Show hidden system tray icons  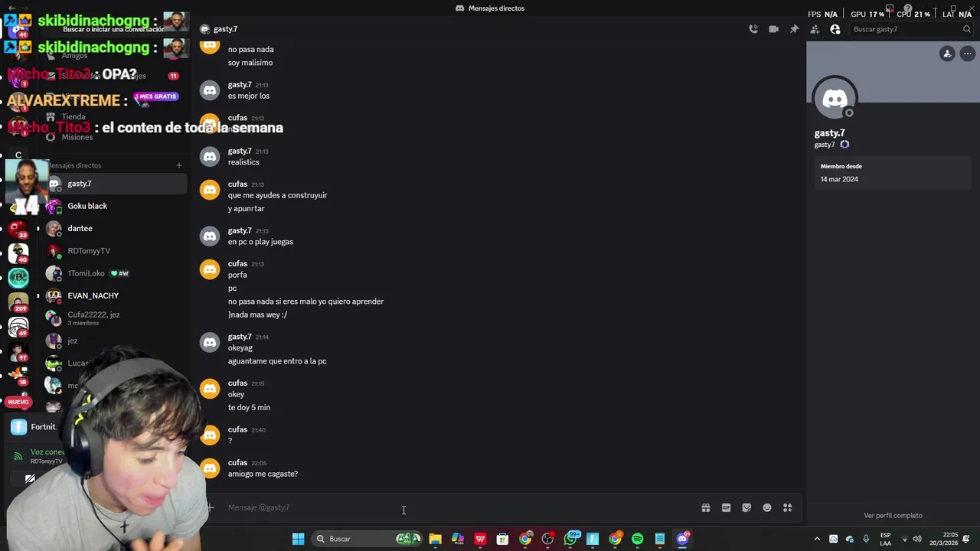pos(817,539)
